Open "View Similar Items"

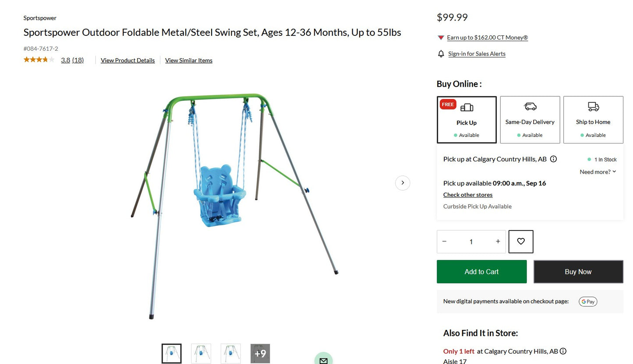click(x=188, y=60)
